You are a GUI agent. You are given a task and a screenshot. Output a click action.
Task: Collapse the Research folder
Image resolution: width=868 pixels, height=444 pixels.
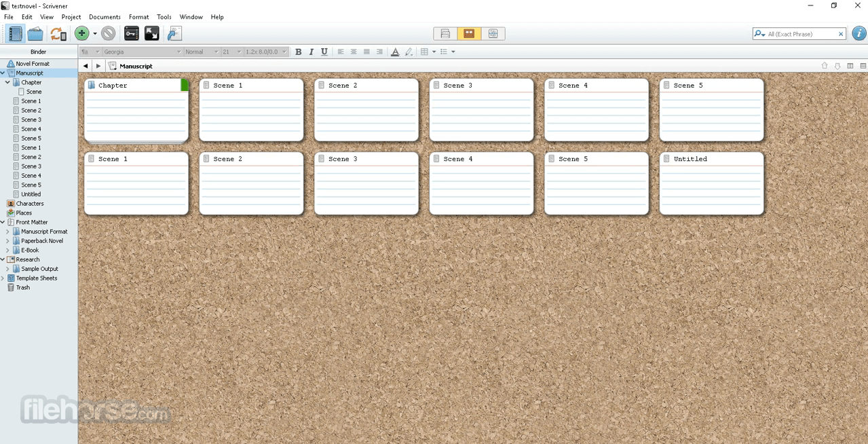[3, 259]
